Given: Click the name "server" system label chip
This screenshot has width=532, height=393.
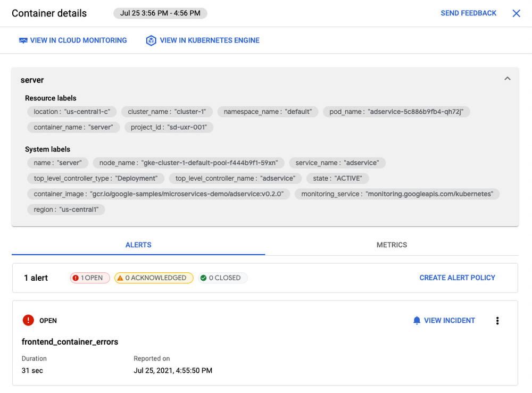Looking at the screenshot, I should pyautogui.click(x=57, y=163).
